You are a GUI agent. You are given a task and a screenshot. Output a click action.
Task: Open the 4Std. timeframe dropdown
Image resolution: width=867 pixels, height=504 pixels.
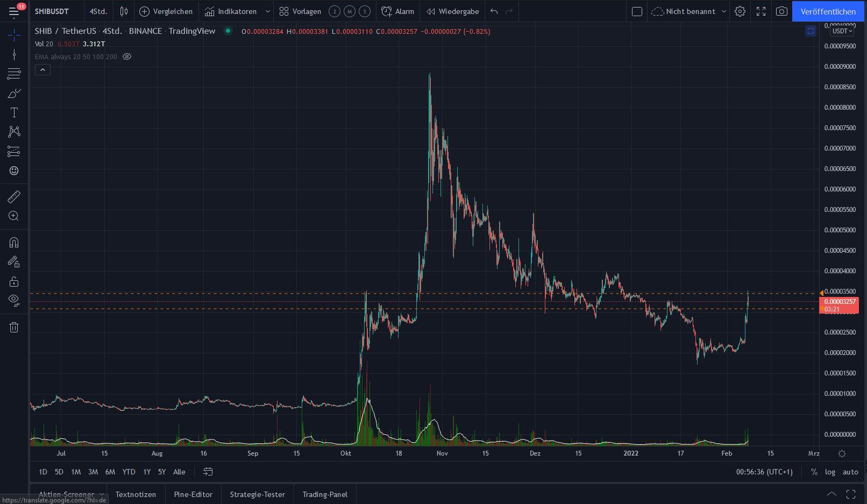(98, 11)
